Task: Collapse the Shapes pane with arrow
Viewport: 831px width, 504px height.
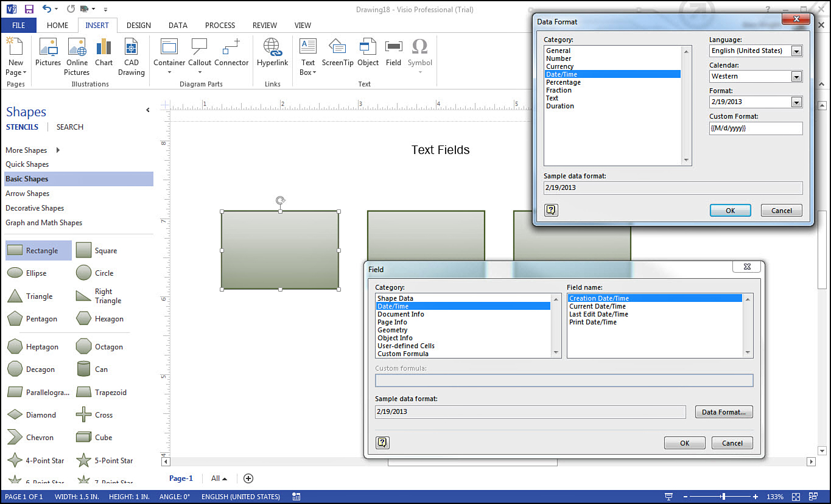Action: coord(147,110)
